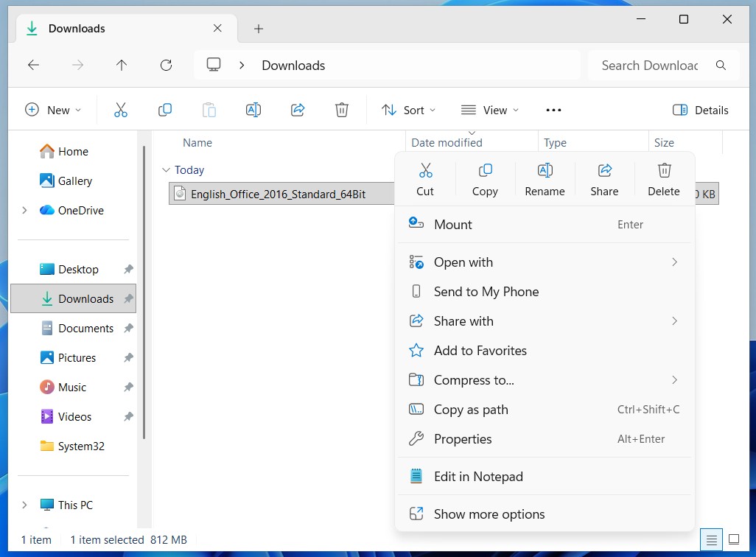The height and width of the screenshot is (557, 756).
Task: Go up one folder level arrow
Action: tap(122, 66)
